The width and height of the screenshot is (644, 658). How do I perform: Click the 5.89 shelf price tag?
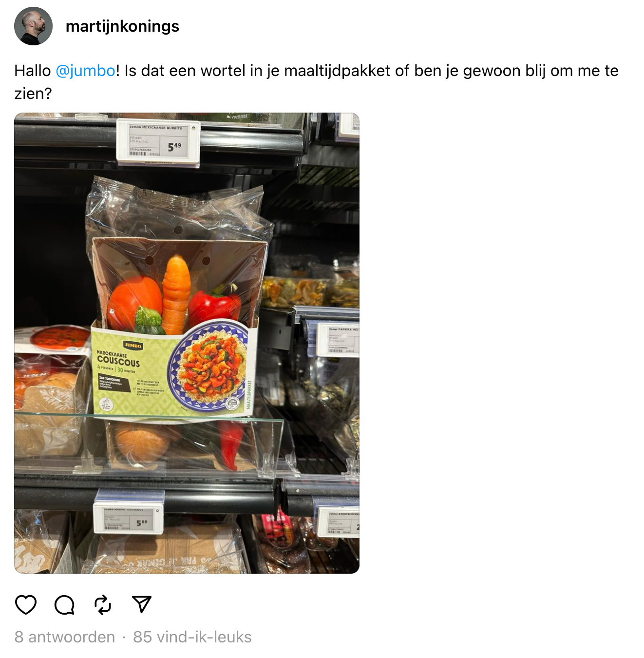click(x=129, y=519)
